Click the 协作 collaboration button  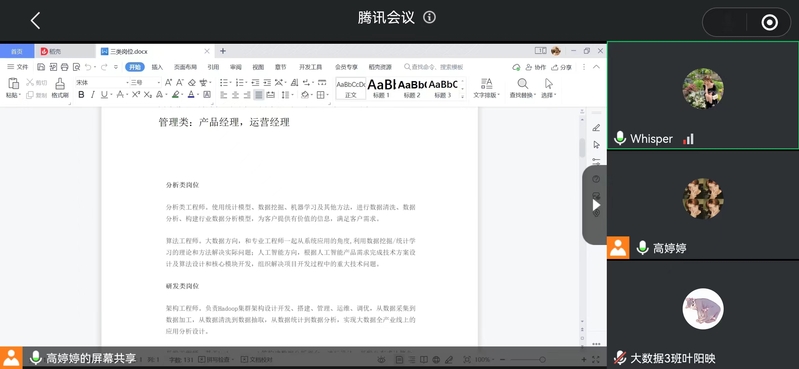[536, 67]
